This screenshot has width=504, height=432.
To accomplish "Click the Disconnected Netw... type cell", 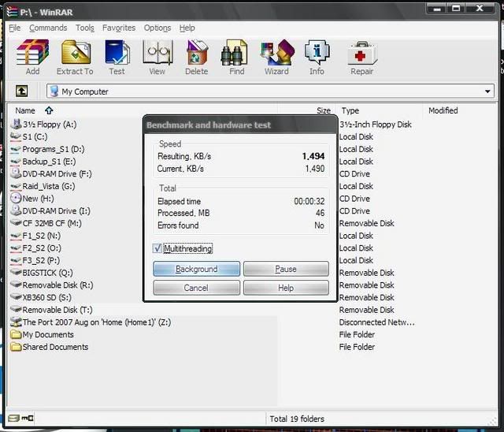I will click(x=376, y=322).
